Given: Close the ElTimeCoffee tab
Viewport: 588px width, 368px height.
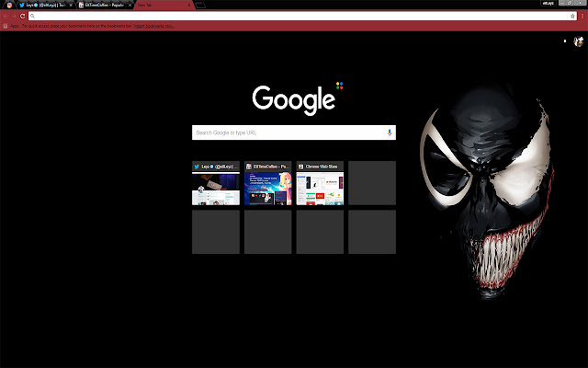Looking at the screenshot, I should pyautogui.click(x=130, y=5).
